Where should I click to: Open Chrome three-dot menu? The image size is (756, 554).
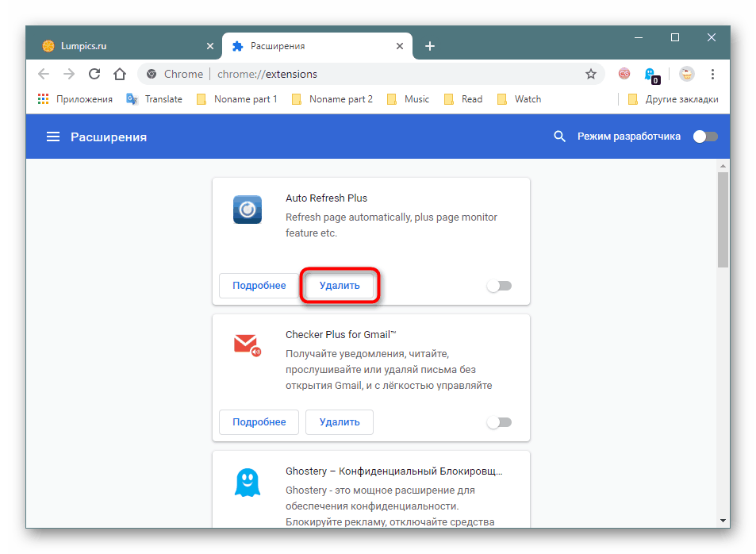(x=712, y=74)
